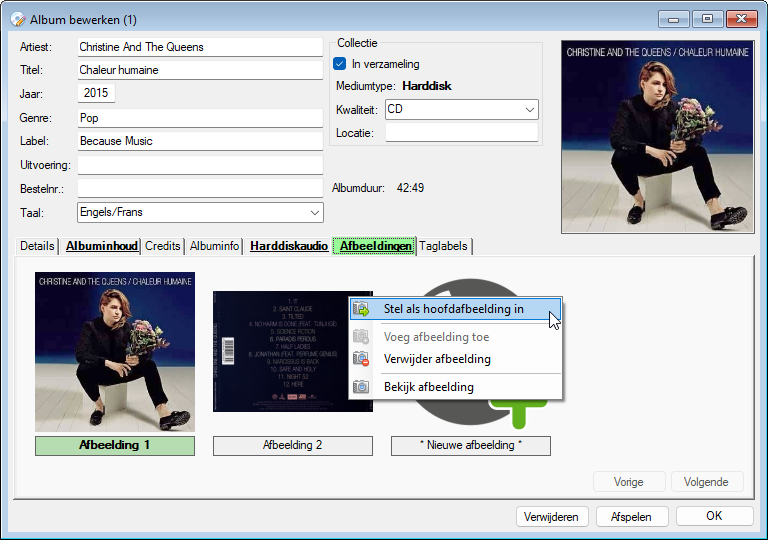Click the Afbeelding 2 label button
Image resolution: width=768 pixels, height=540 pixels.
click(292, 445)
